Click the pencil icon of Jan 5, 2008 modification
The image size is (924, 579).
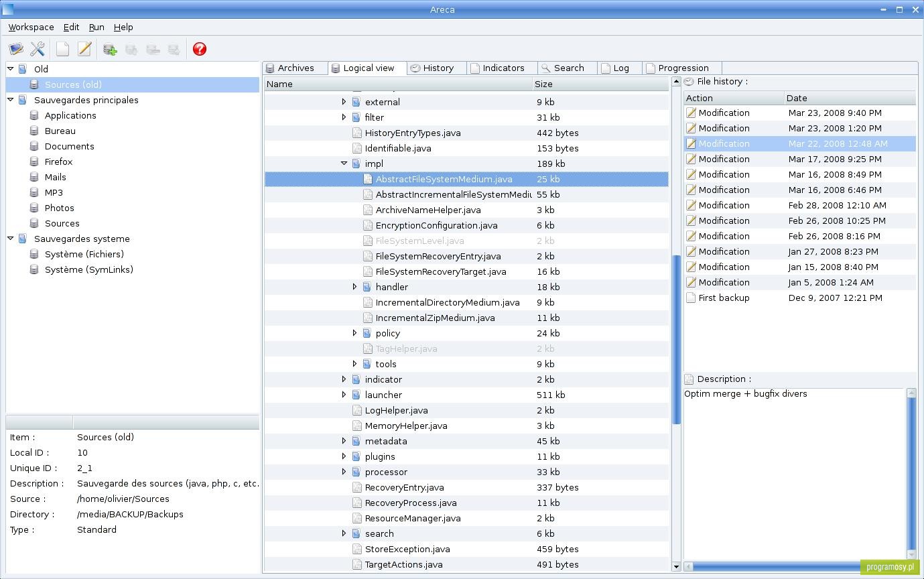pos(691,282)
